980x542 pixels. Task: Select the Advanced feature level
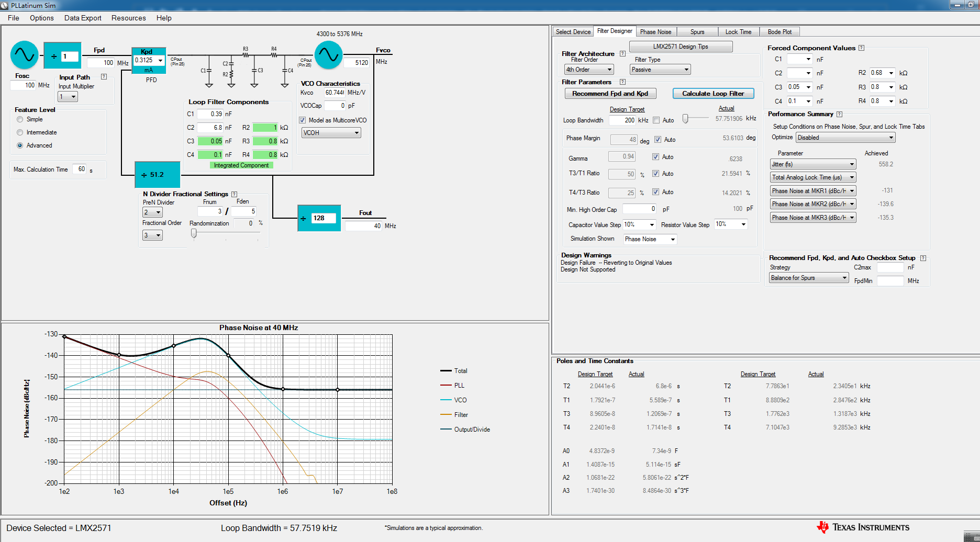click(20, 145)
